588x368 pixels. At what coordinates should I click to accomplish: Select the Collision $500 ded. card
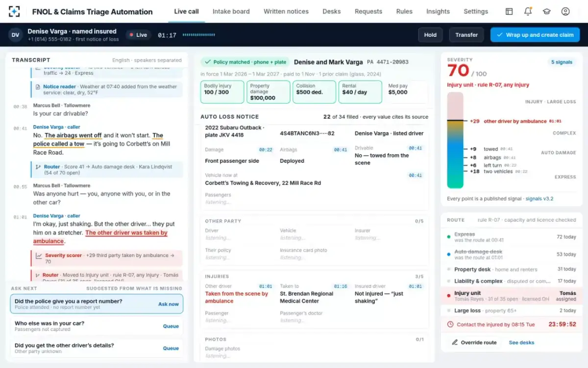pyautogui.click(x=314, y=92)
